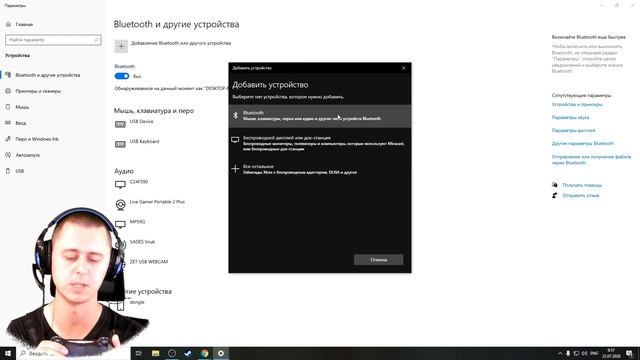Select the MP59G monitor device
The image size is (640, 360).
click(130, 224)
